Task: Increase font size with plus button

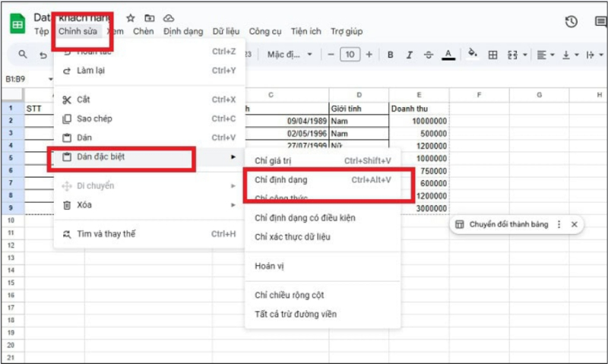Action: pos(369,55)
